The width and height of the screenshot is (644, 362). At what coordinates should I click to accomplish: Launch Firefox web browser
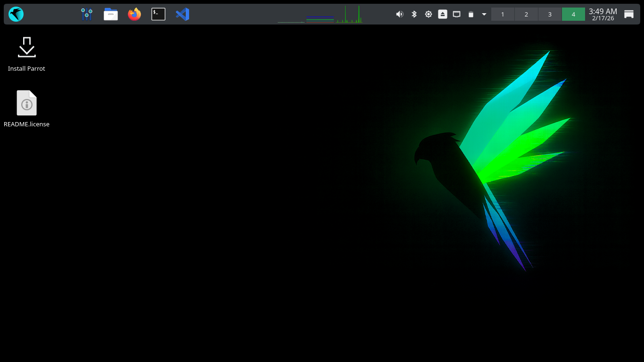[134, 14]
